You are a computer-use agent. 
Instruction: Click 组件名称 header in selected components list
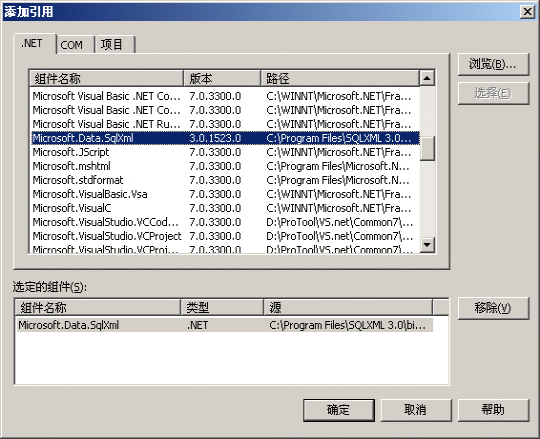pos(98,307)
